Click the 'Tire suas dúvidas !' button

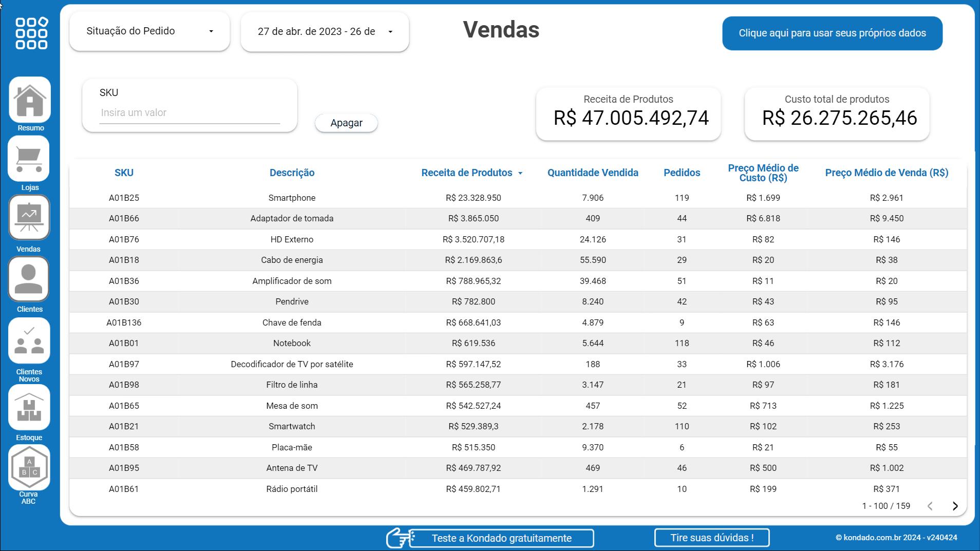[711, 538]
